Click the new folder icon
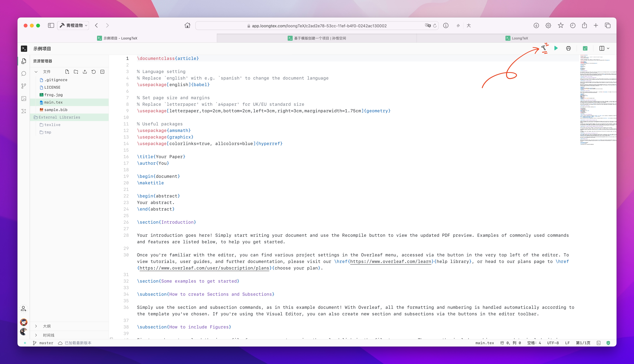This screenshot has width=634, height=364. [76, 72]
